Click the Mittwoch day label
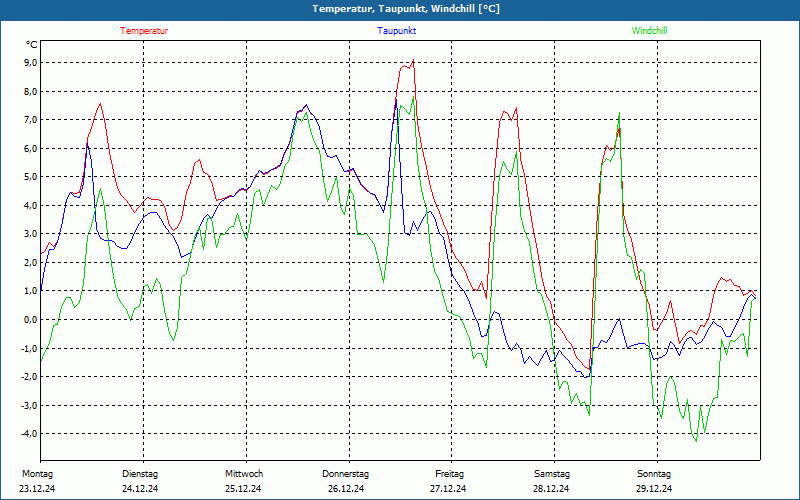The width and height of the screenshot is (800, 500). point(244,474)
